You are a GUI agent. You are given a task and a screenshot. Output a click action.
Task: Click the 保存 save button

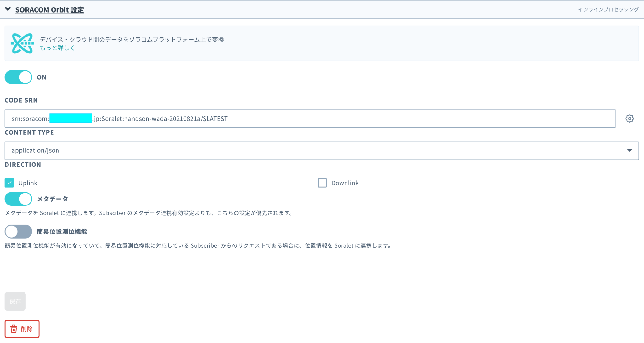pos(15,301)
